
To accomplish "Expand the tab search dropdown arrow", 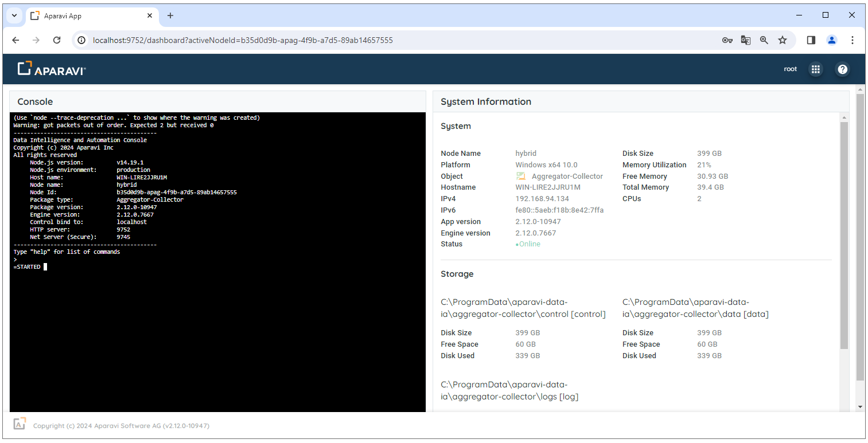I will click(x=14, y=15).
